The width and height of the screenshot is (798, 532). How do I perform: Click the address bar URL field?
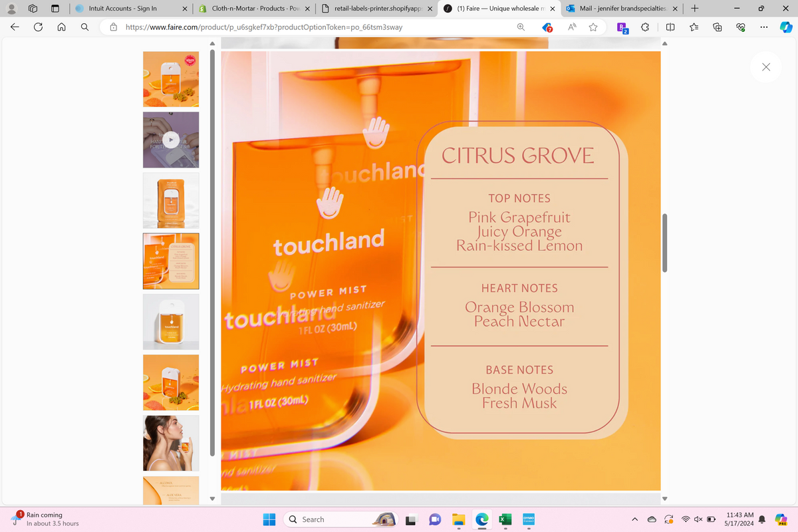pos(319,27)
